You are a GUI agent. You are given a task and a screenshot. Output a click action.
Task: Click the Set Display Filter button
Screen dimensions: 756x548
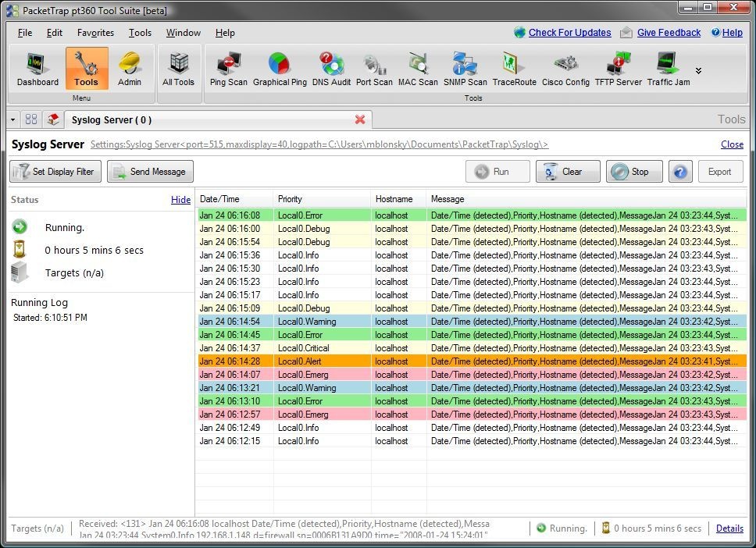(x=55, y=172)
